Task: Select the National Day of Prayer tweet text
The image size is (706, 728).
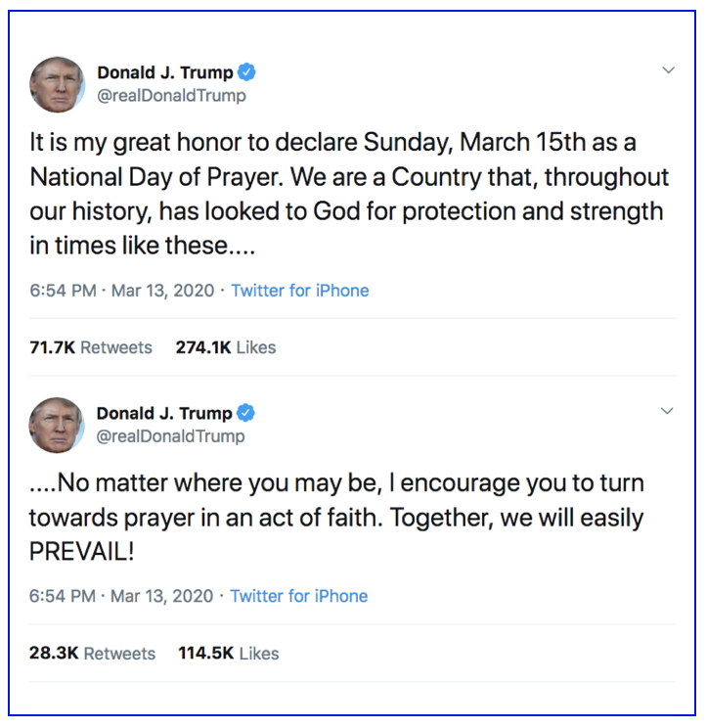Action: pyautogui.click(x=347, y=194)
